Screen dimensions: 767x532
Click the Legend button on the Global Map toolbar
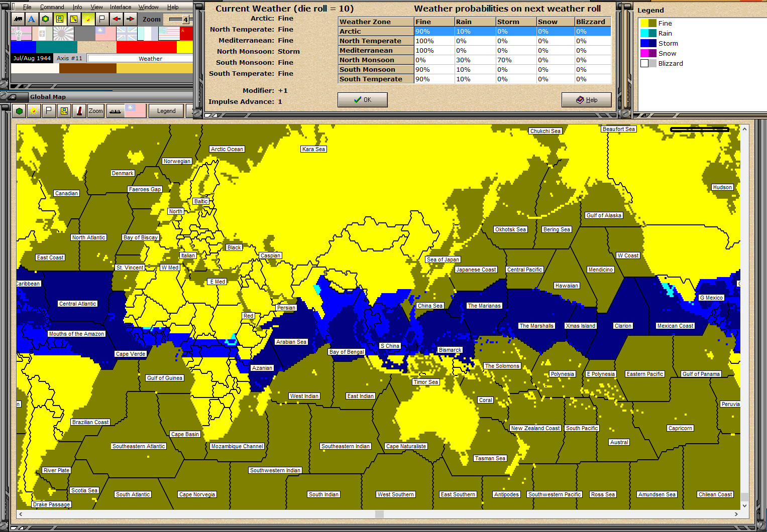point(166,111)
